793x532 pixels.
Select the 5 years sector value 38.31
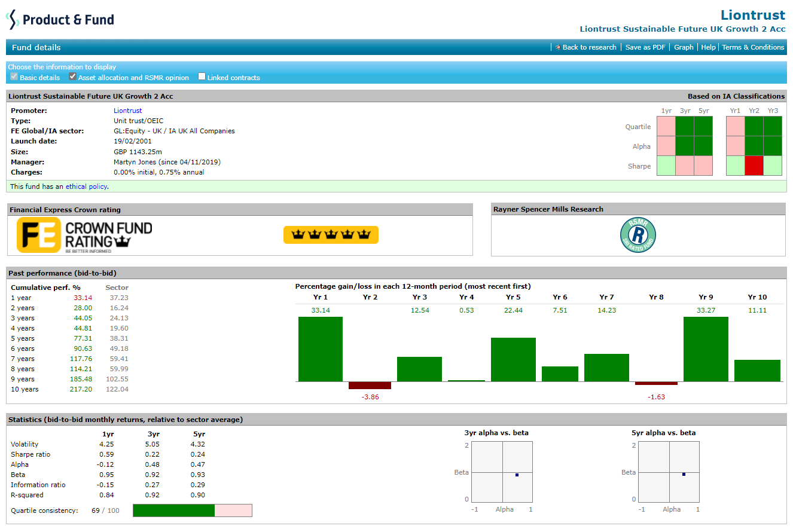pos(119,338)
